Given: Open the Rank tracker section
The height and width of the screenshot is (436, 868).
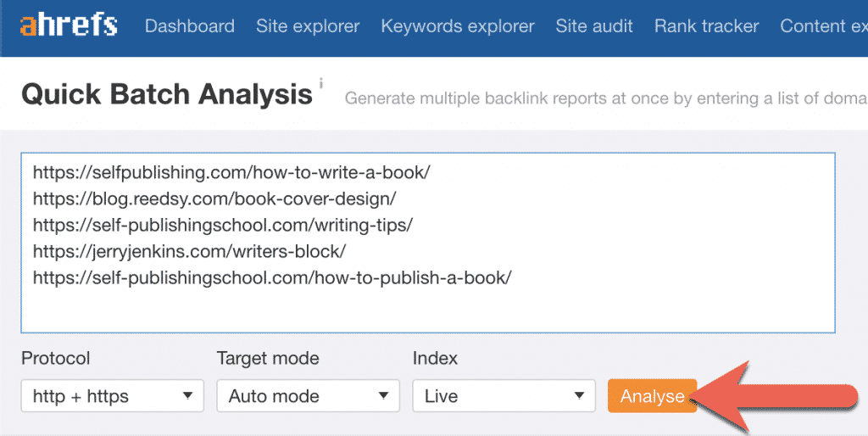Looking at the screenshot, I should [x=706, y=26].
